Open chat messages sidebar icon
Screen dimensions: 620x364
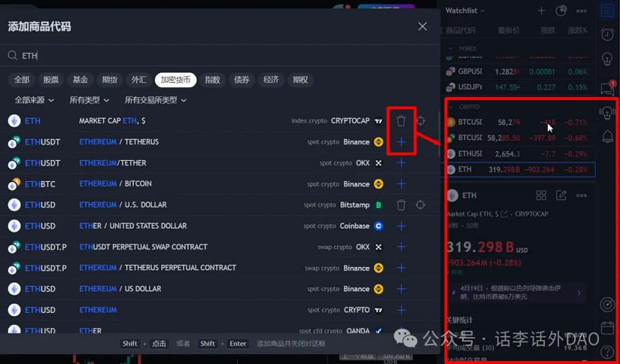click(607, 88)
